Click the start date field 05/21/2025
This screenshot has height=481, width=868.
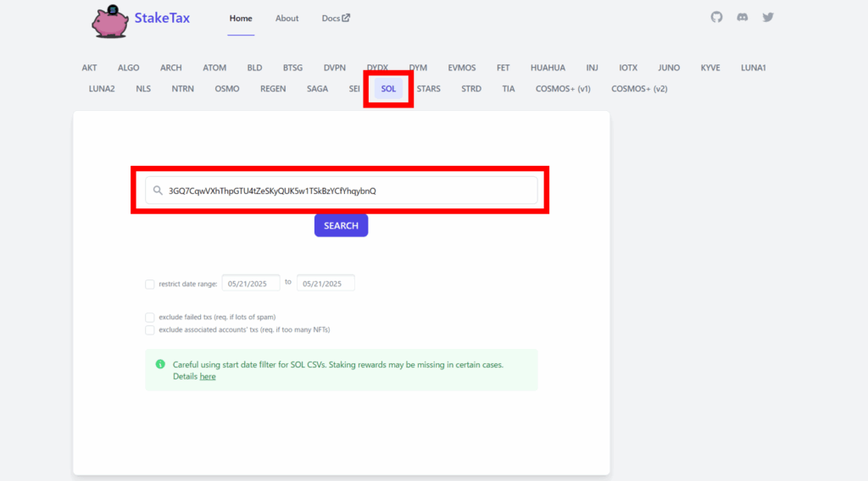point(251,283)
